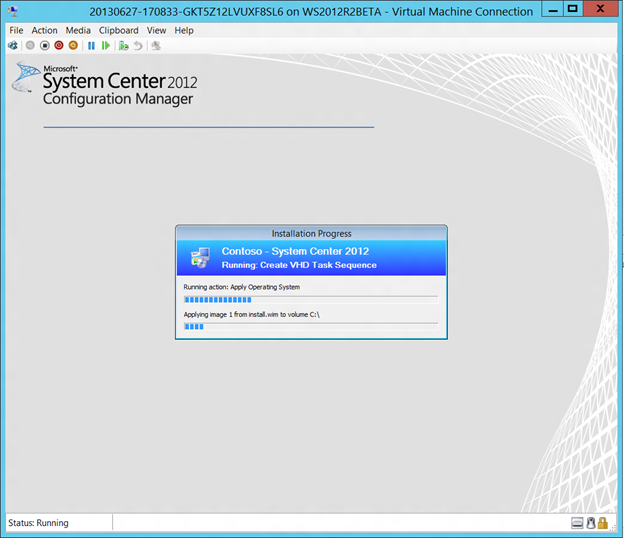Reset the VM with the green play icon

106,46
